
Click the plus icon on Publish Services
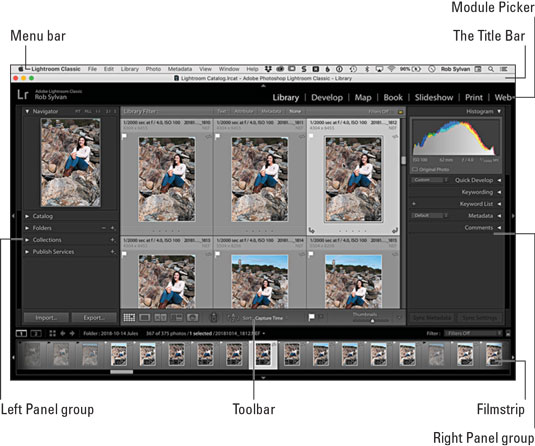pos(113,252)
